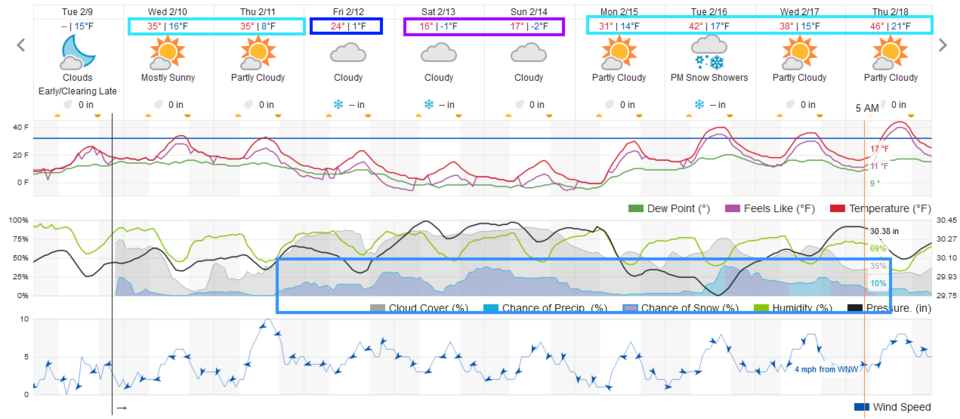
Task: Toggle the Dew Point (°) legend label
Action: [x=680, y=209]
